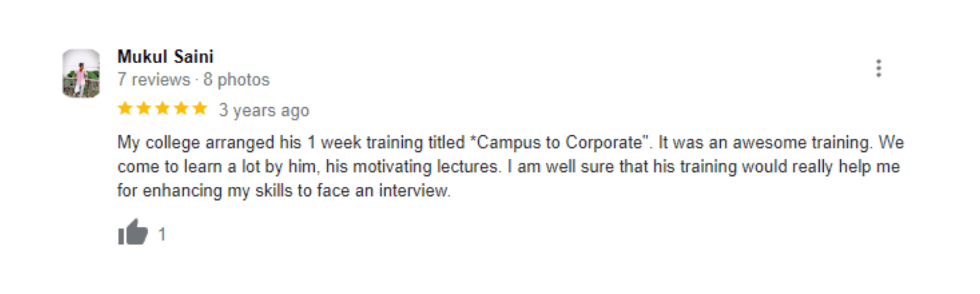The width and height of the screenshot is (980, 294).
Task: Open the "8 photos" reviewer stats
Action: pyautogui.click(x=237, y=79)
